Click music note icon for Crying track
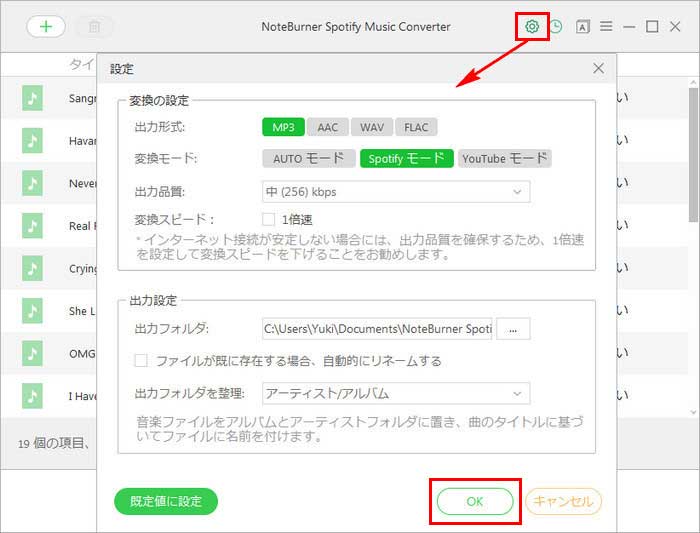 32,268
